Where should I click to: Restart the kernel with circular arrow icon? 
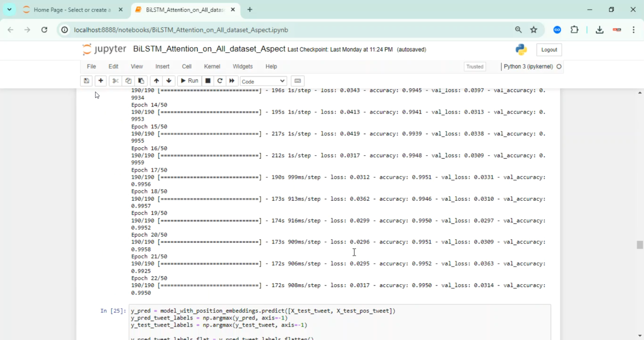click(x=220, y=81)
